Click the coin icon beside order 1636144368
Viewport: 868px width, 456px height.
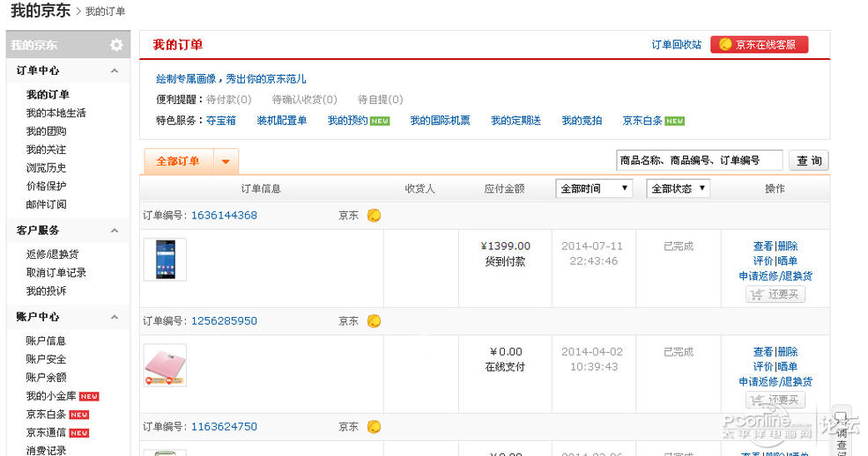[x=375, y=216]
